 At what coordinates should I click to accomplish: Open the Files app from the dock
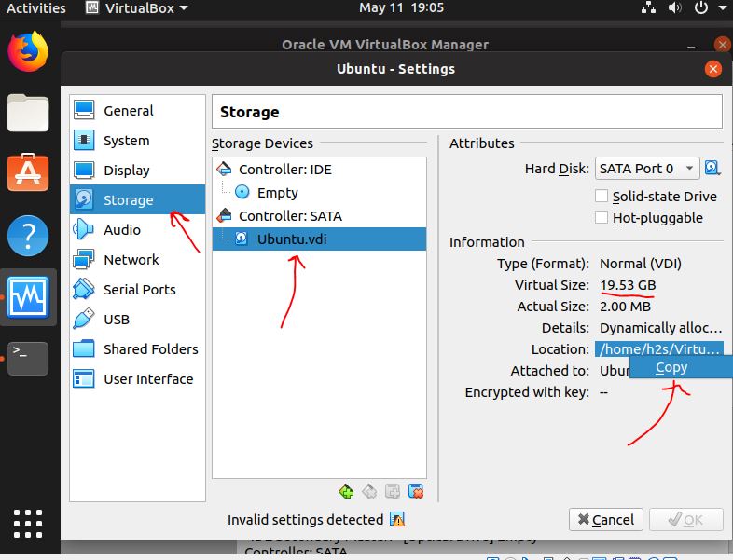(x=28, y=113)
